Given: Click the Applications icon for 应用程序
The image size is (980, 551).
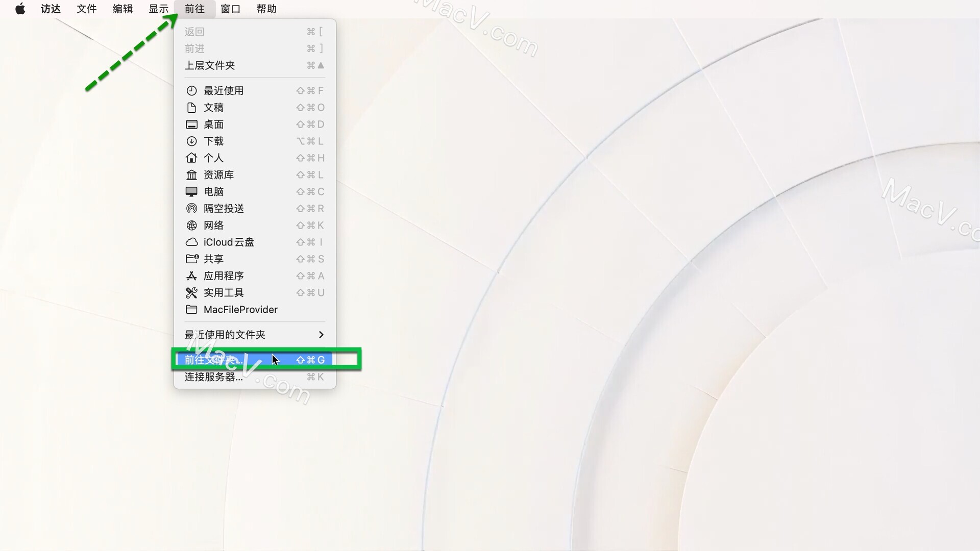Looking at the screenshot, I should [191, 276].
